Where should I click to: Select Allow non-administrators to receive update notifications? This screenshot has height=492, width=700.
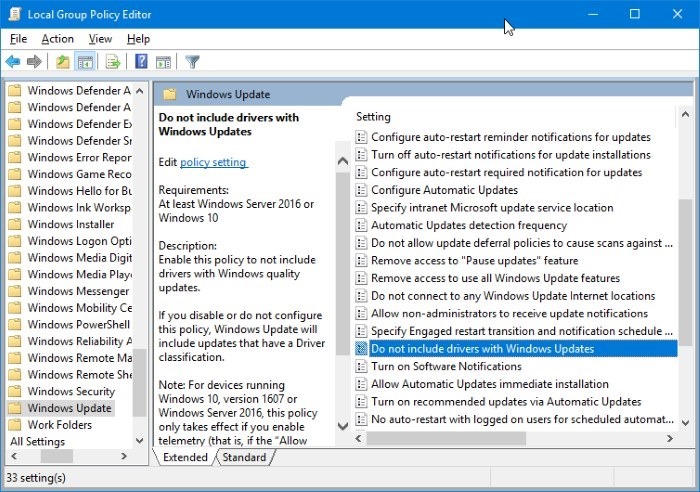click(509, 313)
